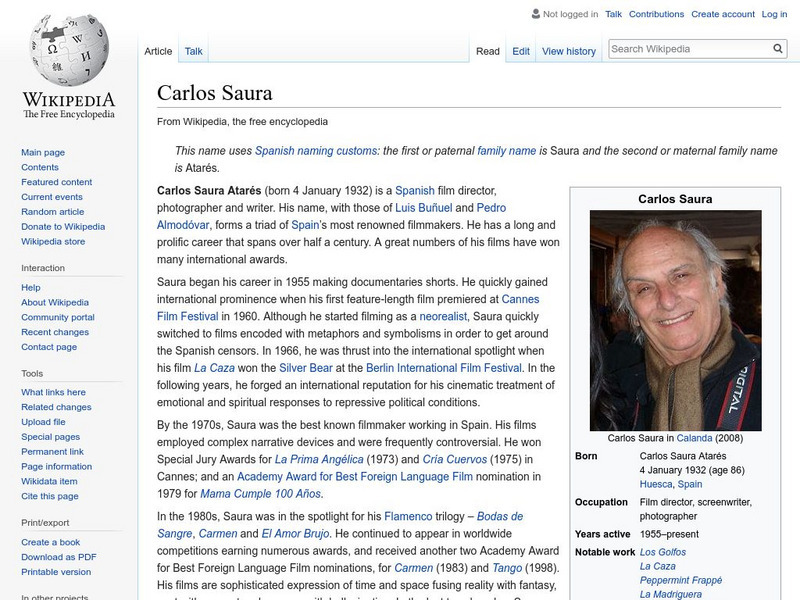
Task: Click the Silver Bear link
Action: pos(306,368)
